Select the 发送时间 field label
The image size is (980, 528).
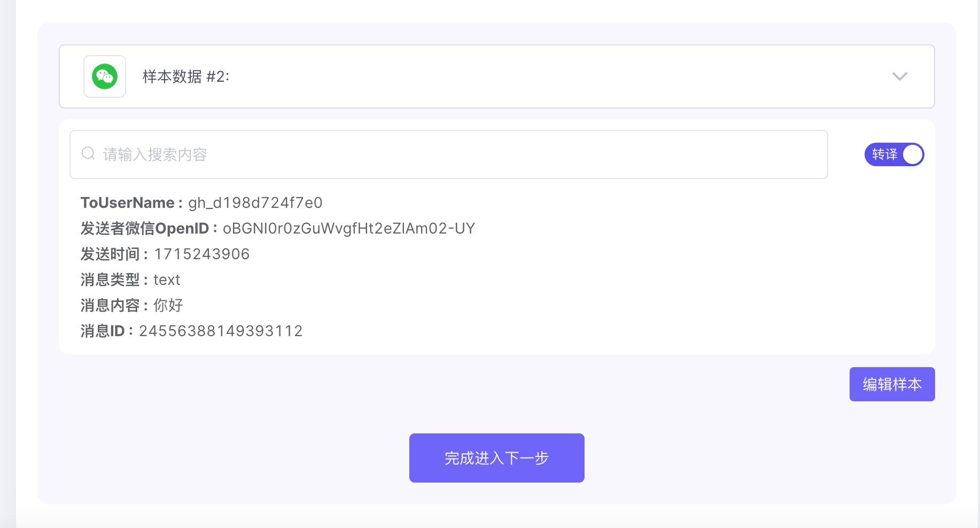(110, 254)
